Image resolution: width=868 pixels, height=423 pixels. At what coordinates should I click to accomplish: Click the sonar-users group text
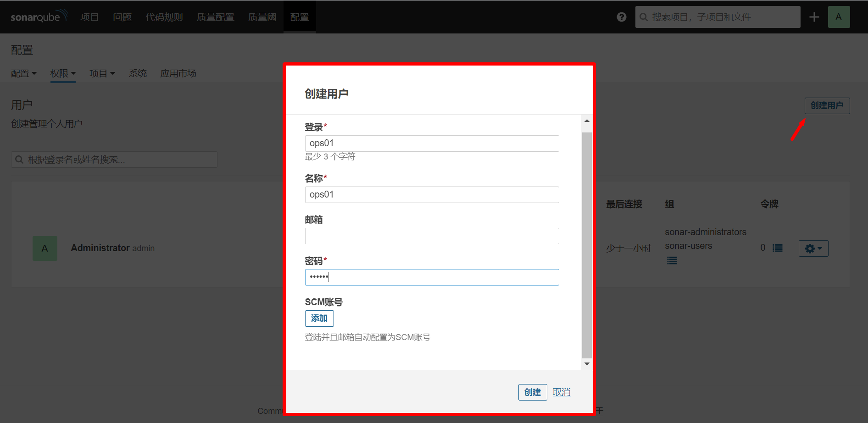click(x=689, y=246)
